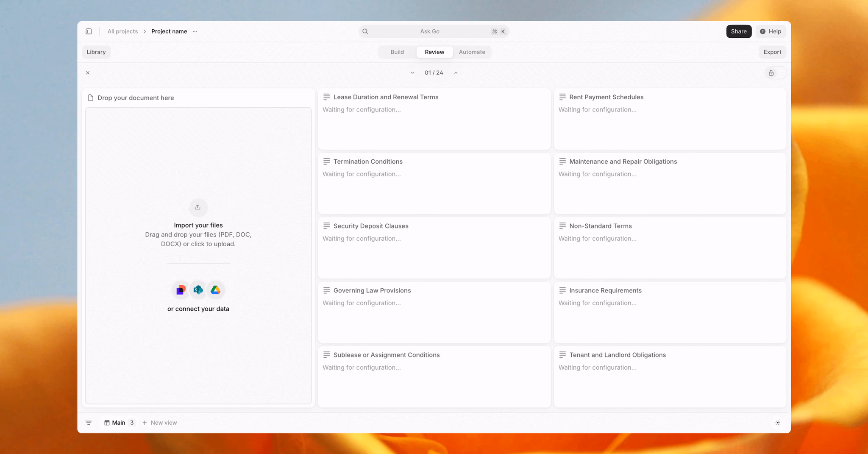Switch to the Build tab
Screen dimensions: 868x454
(x=397, y=52)
